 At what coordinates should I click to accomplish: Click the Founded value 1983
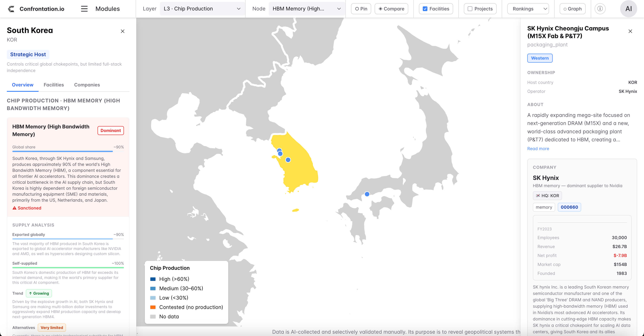pyautogui.click(x=621, y=273)
